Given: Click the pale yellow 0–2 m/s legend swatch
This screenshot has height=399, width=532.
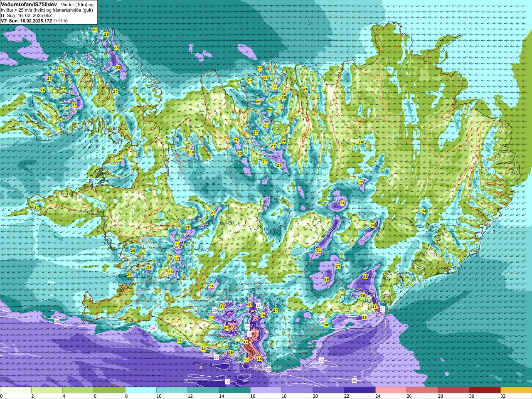Looking at the screenshot, I should pyautogui.click(x=16, y=390).
